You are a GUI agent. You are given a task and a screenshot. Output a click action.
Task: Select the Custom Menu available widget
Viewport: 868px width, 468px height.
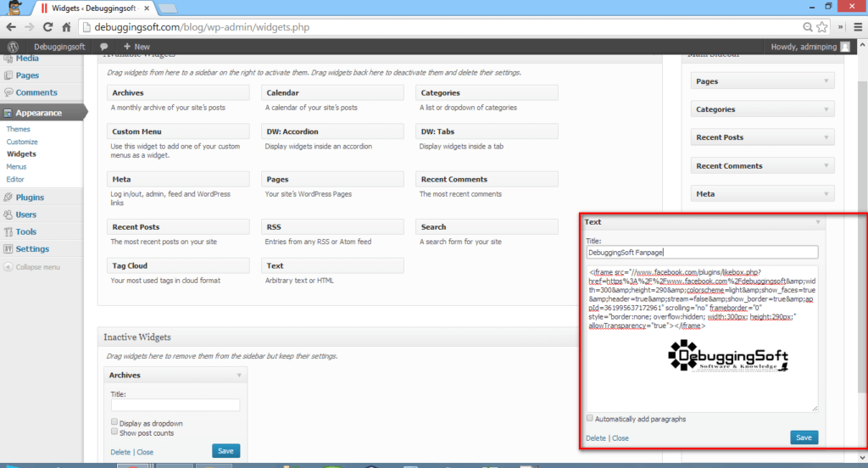pyautogui.click(x=178, y=131)
